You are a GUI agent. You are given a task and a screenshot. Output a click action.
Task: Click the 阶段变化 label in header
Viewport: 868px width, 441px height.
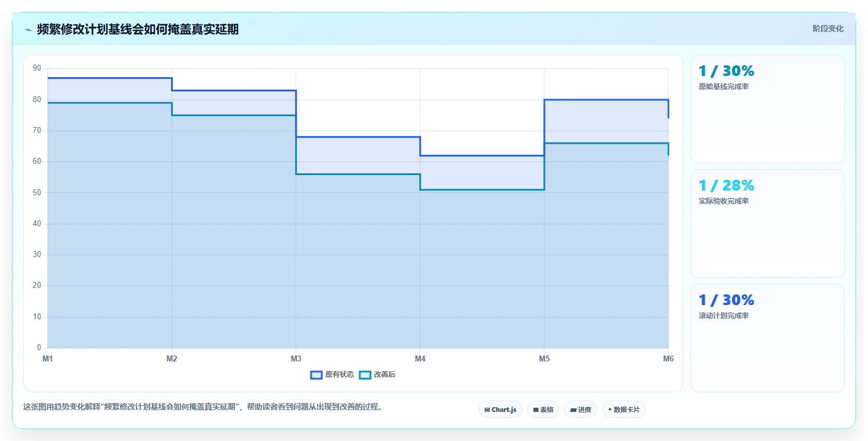828,28
